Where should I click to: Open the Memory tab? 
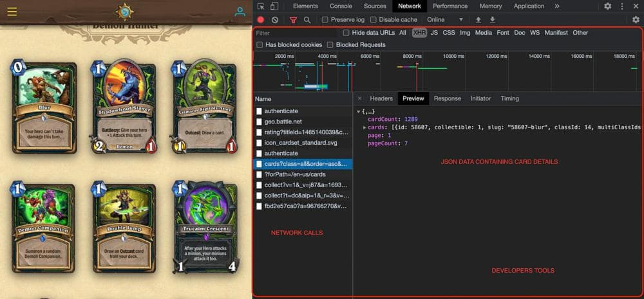pos(491,6)
